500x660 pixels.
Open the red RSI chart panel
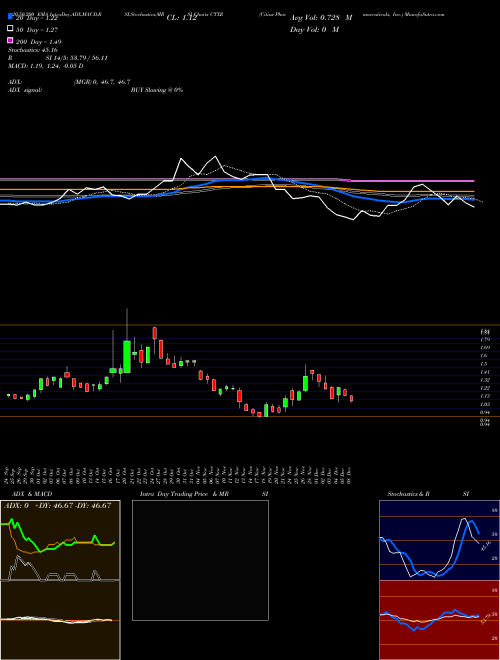coord(439,620)
